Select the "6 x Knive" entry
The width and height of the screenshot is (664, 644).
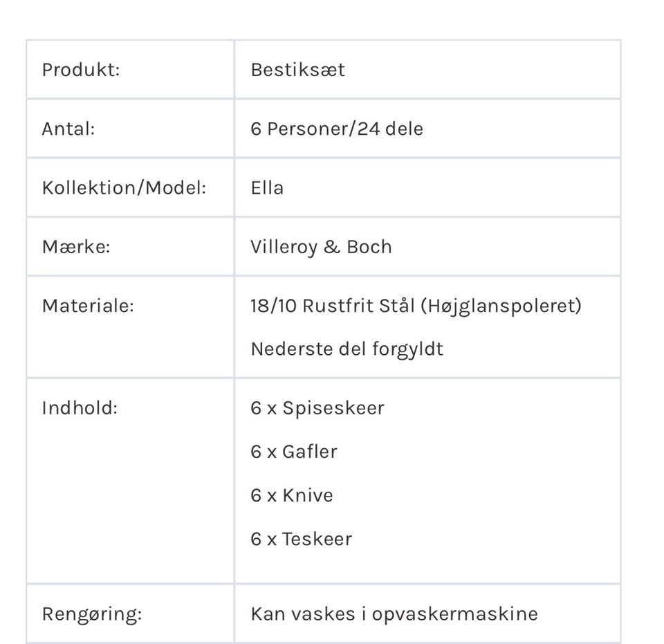click(291, 495)
